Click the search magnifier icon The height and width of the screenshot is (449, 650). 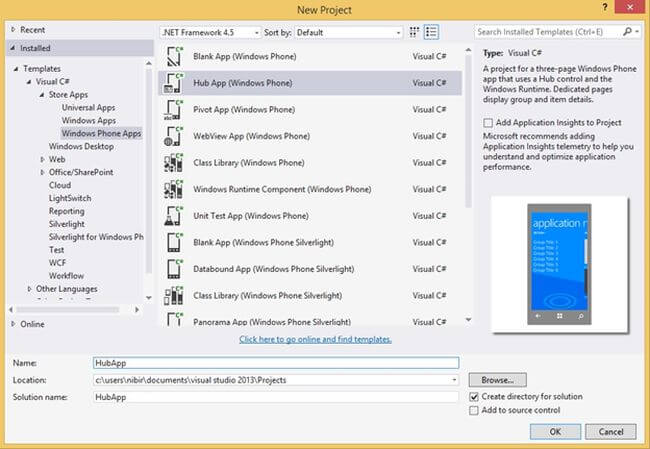click(x=627, y=32)
